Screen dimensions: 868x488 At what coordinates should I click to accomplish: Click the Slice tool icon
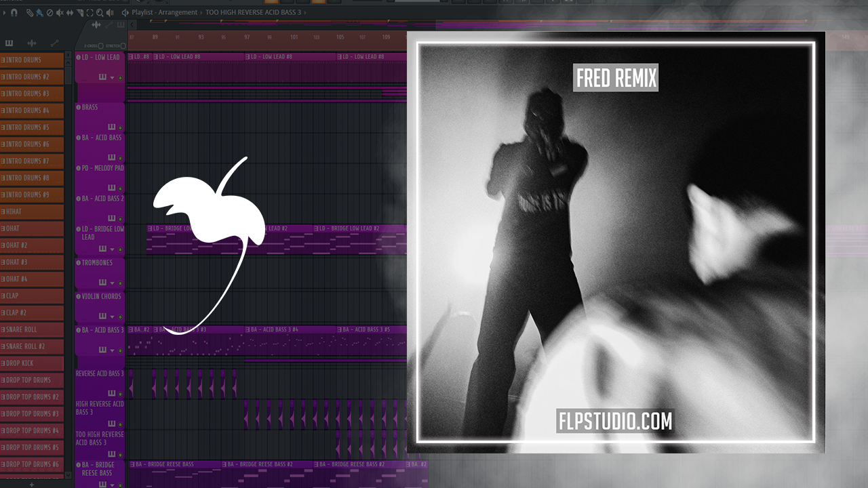coord(81,13)
